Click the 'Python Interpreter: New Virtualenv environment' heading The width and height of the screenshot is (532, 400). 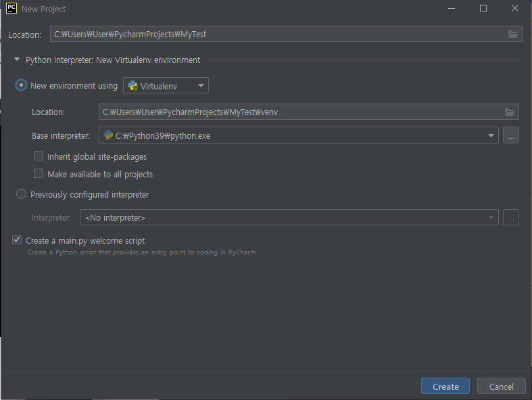(113, 60)
